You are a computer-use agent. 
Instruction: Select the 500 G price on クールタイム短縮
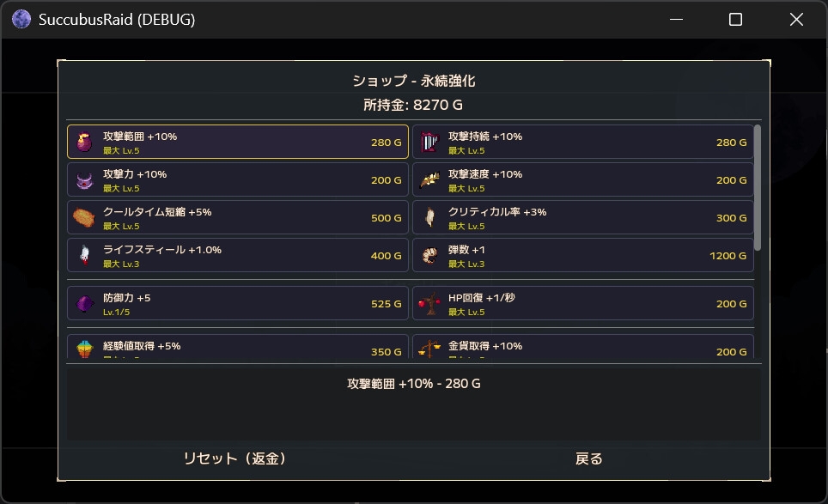click(x=386, y=218)
